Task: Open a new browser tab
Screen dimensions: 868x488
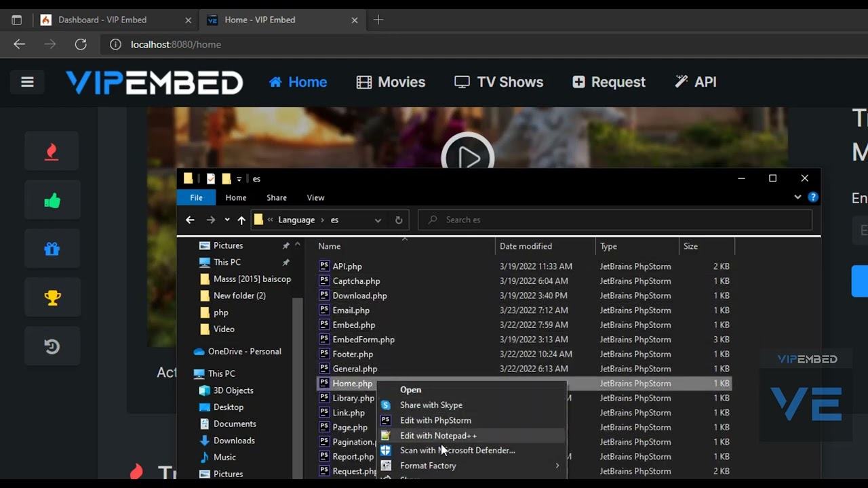Action: [x=378, y=20]
